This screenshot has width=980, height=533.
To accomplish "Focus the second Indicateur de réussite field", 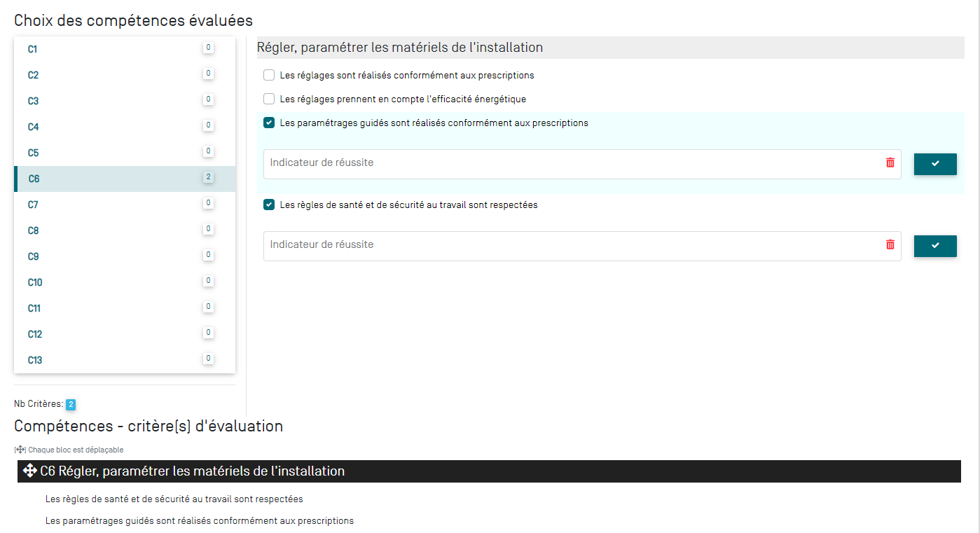I will point(574,245).
